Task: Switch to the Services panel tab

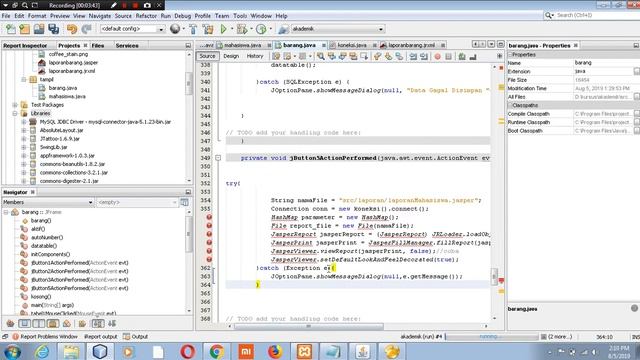Action: (127, 45)
